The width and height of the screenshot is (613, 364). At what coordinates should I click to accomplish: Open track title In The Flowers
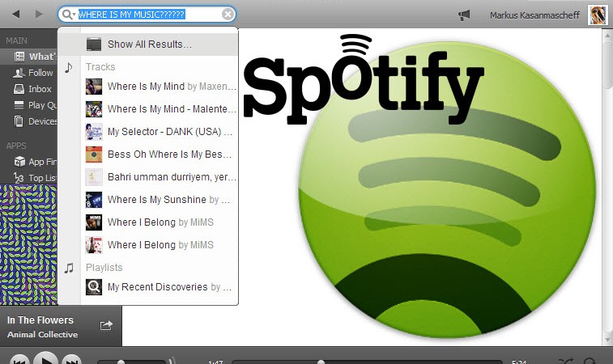[40, 320]
